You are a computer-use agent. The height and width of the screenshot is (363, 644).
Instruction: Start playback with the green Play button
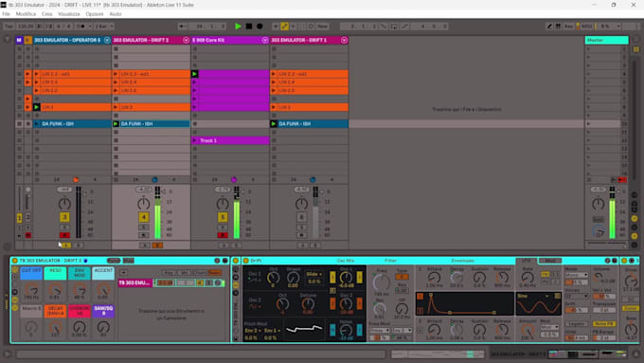pos(238,27)
